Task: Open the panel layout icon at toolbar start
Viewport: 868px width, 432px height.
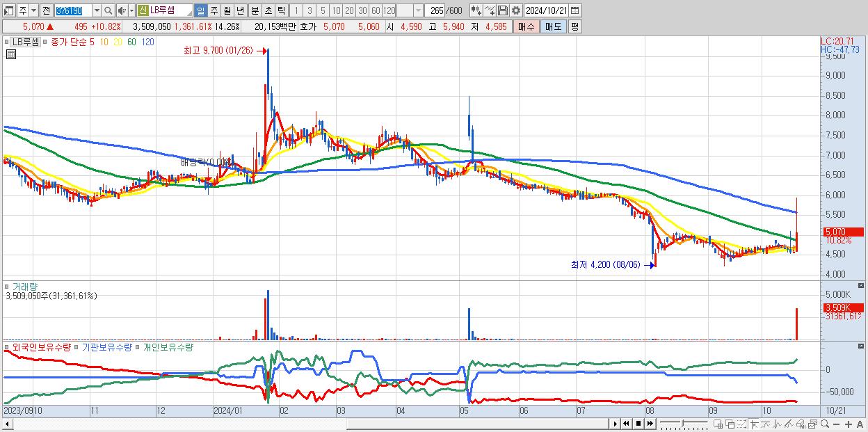Action: 8,10
